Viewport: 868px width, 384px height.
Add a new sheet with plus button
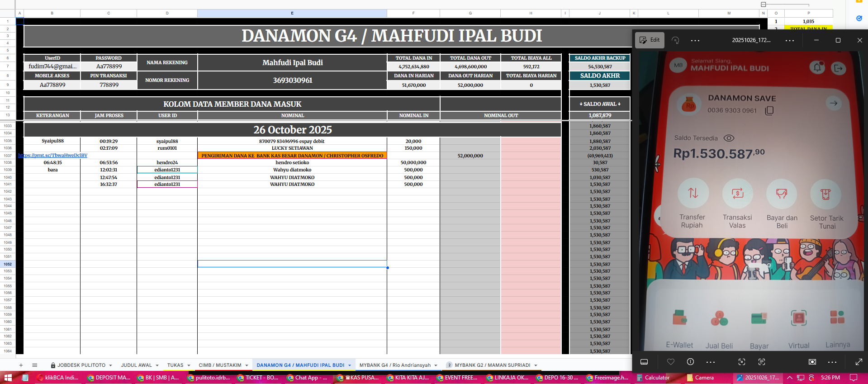[21, 365]
